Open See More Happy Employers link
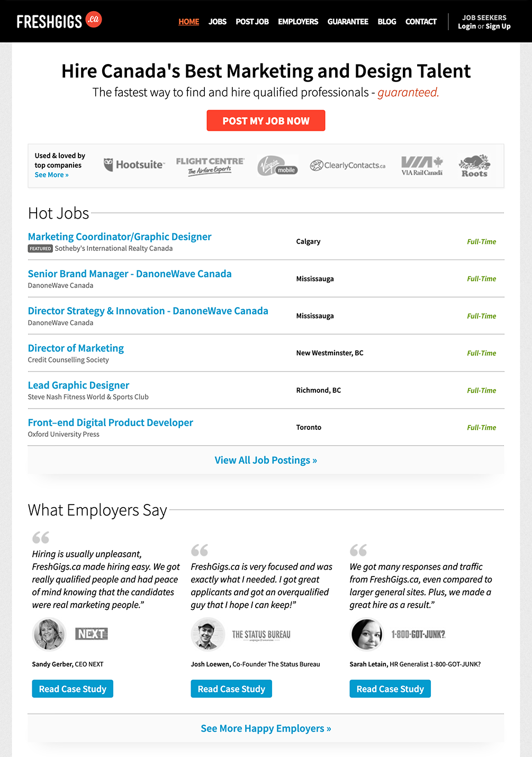The image size is (532, 757). [x=266, y=728]
